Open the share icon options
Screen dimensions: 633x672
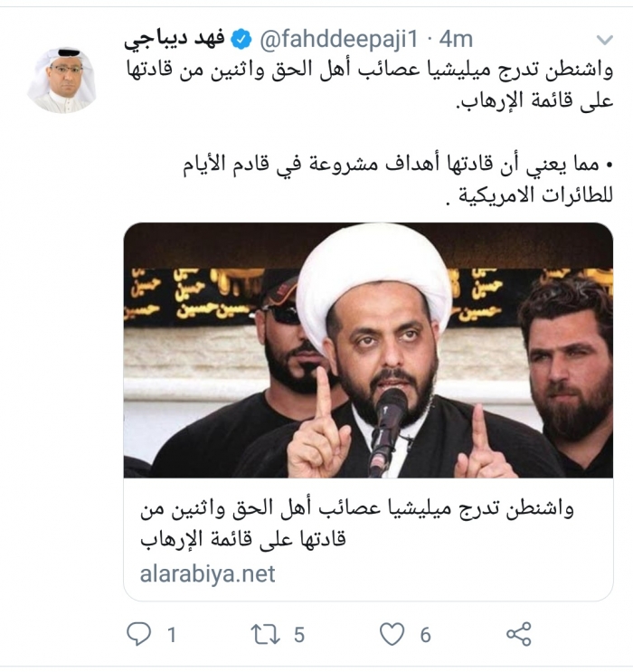518,634
